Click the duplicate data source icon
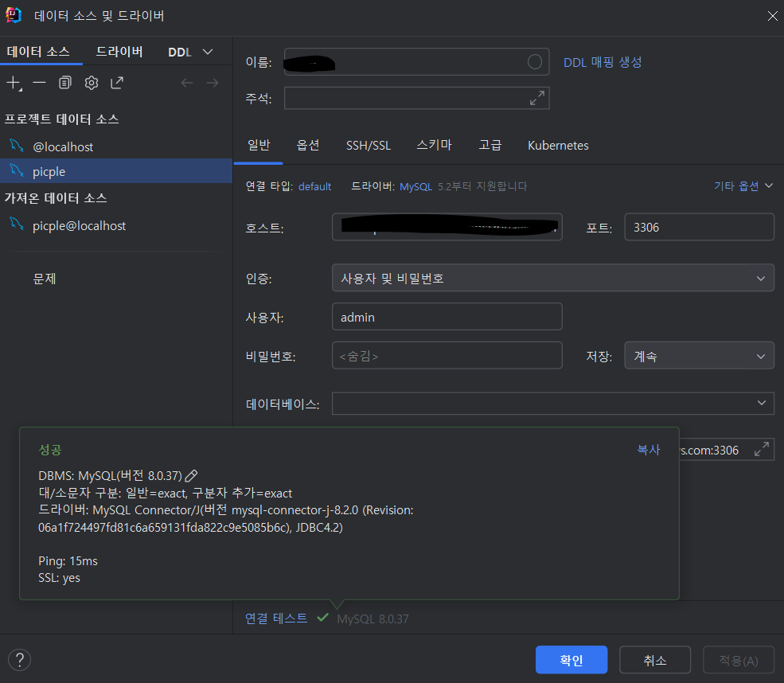The height and width of the screenshot is (683, 784). [x=65, y=83]
